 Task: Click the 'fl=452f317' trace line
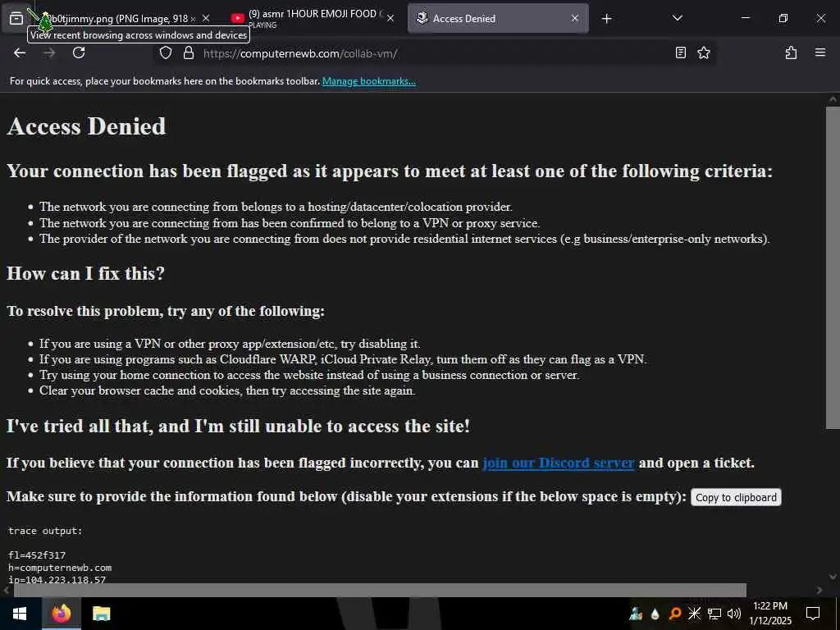pyautogui.click(x=37, y=555)
